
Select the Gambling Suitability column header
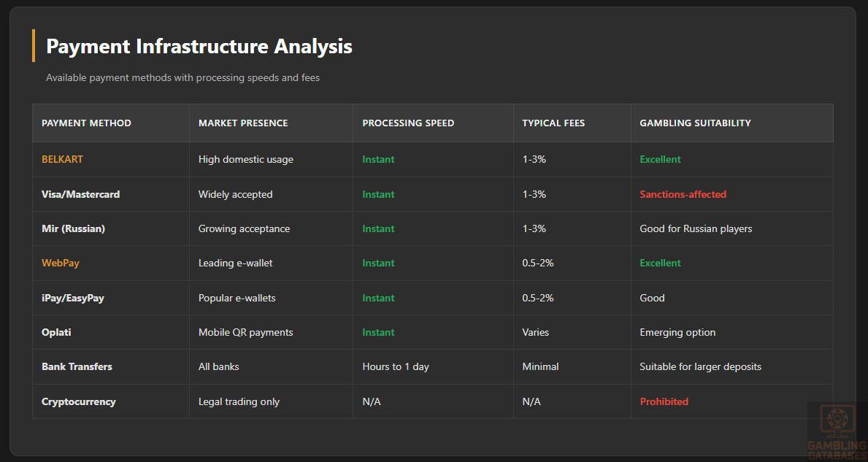pyautogui.click(x=695, y=123)
